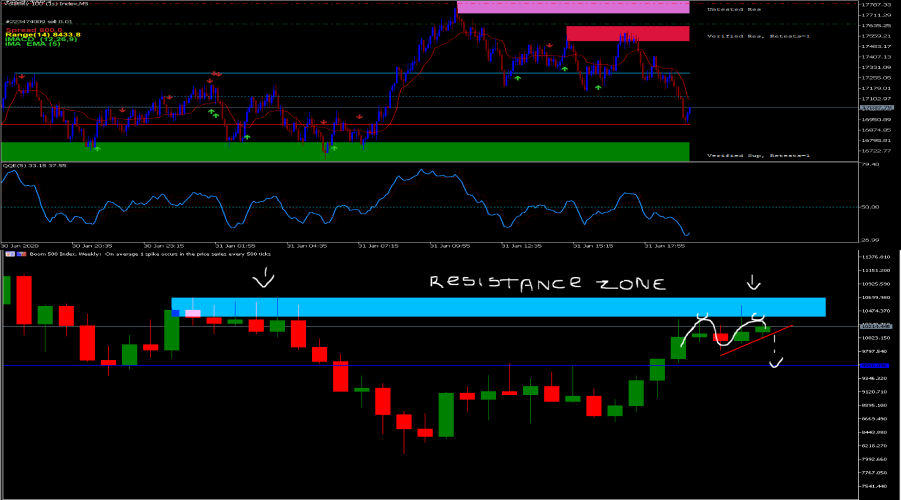
Task: Click the '31 Jan 01:55' time label
Action: coord(235,245)
